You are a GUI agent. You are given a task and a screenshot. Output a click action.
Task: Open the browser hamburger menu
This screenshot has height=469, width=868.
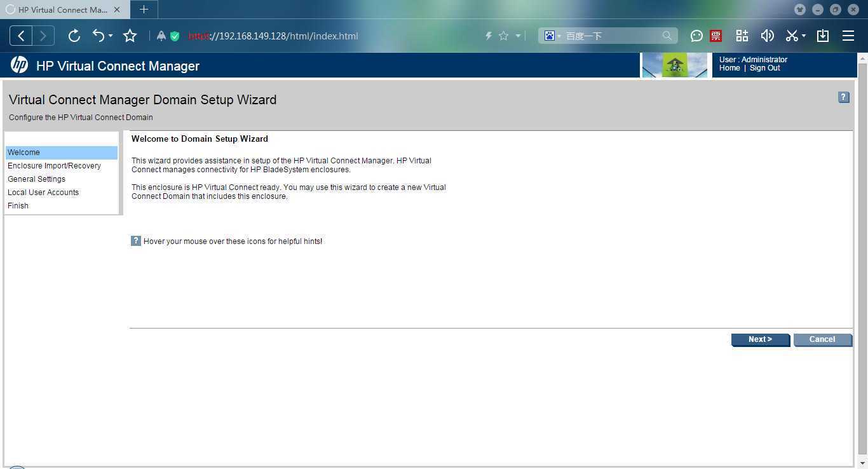coord(848,36)
